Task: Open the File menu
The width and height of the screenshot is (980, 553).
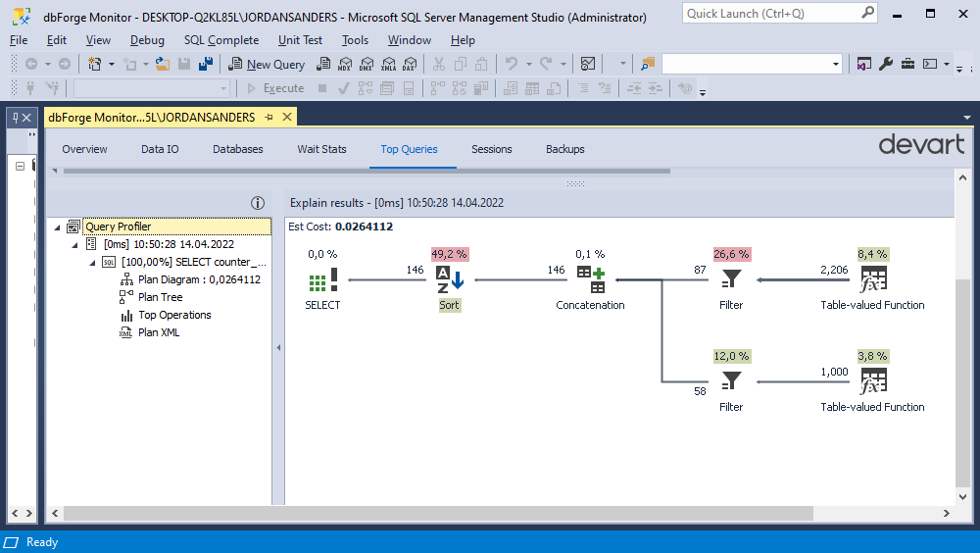Action: tap(19, 40)
